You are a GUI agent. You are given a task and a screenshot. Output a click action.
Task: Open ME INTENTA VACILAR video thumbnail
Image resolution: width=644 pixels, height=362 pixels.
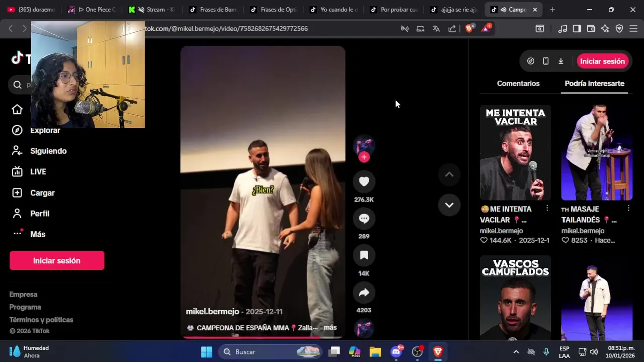515,152
